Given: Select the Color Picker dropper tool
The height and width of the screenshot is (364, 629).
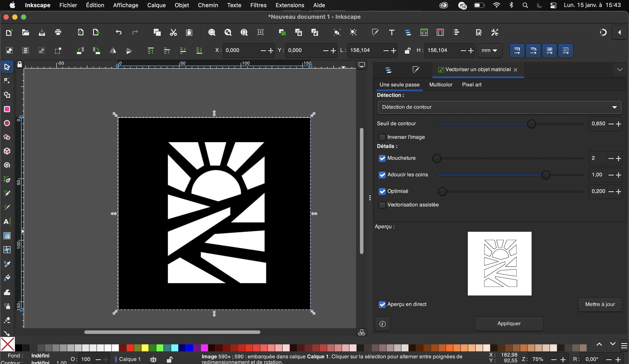Looking at the screenshot, I should pos(7,264).
